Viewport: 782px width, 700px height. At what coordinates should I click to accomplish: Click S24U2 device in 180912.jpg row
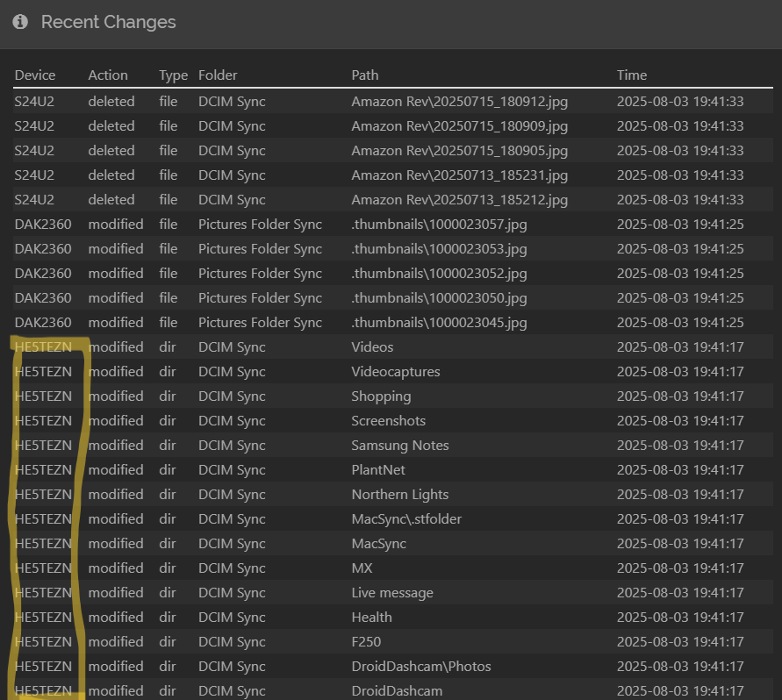point(34,102)
